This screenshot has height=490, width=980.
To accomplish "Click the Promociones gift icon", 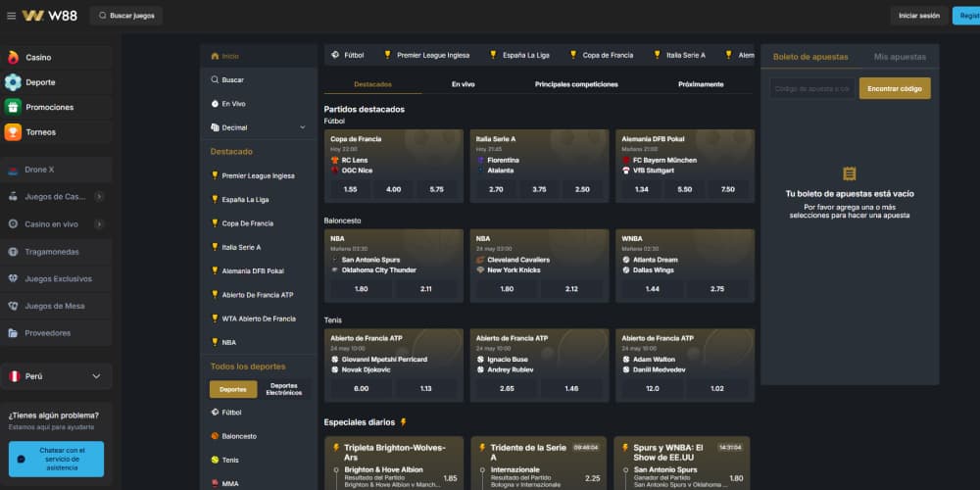I will click(x=13, y=108).
